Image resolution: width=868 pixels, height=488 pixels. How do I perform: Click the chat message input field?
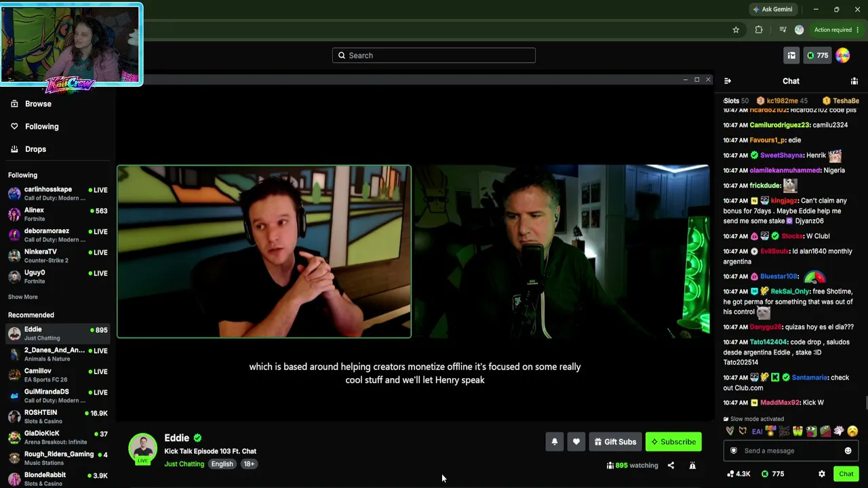click(791, 451)
